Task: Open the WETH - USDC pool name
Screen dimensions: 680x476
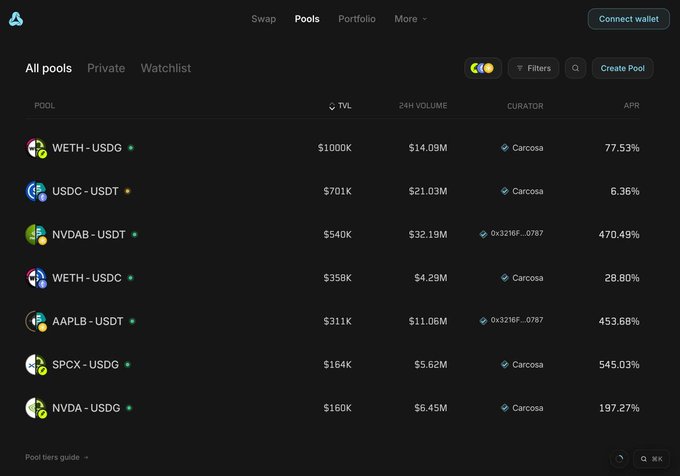Action: pos(87,278)
